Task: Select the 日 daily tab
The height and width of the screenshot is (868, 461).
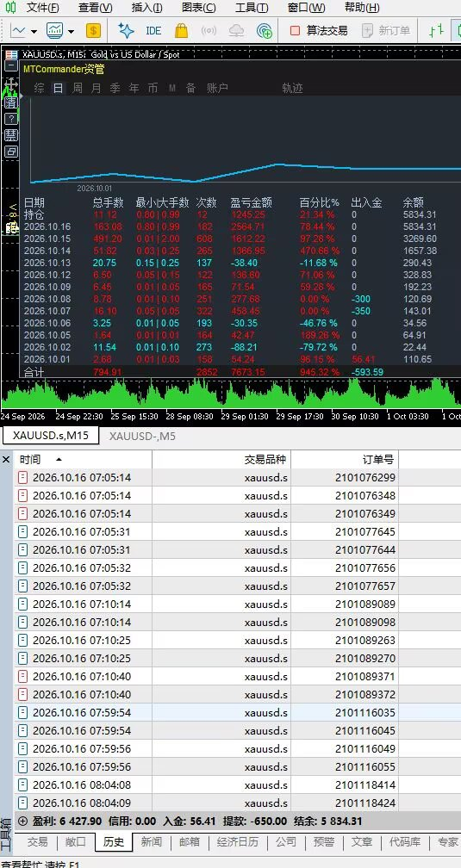Action: click(59, 88)
